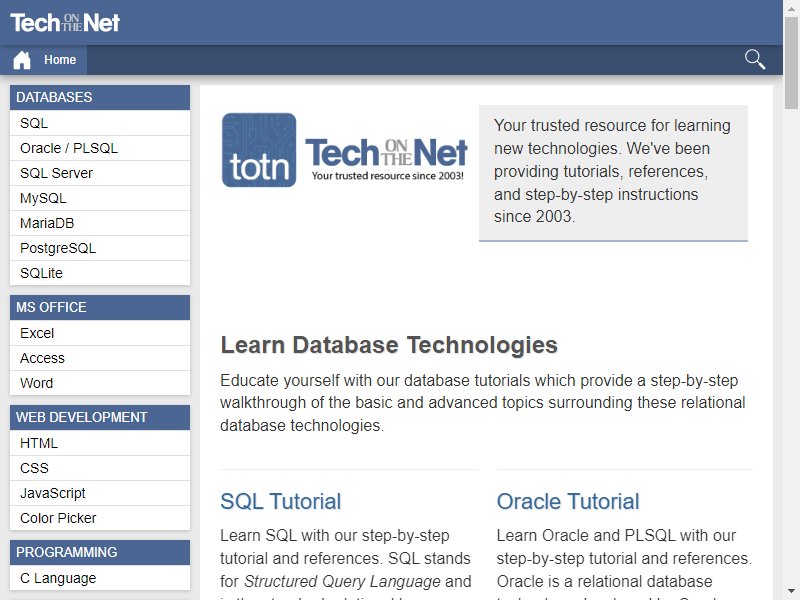
Task: Open the SQL sidebar item
Action: [100, 123]
